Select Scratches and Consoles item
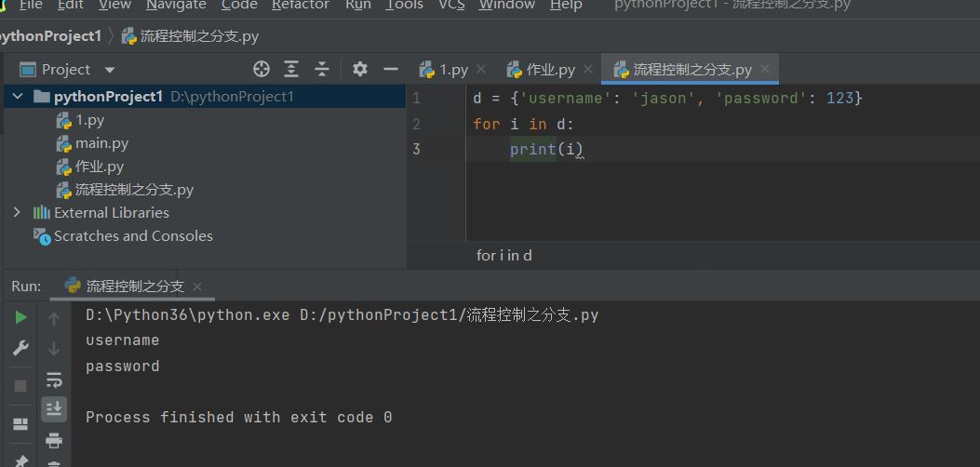 coord(133,236)
